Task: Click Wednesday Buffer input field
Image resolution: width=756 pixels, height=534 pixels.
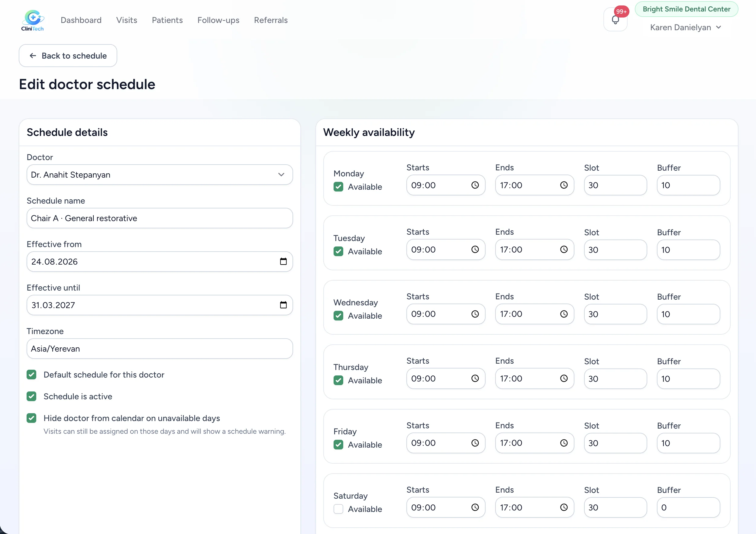Action: pyautogui.click(x=688, y=314)
